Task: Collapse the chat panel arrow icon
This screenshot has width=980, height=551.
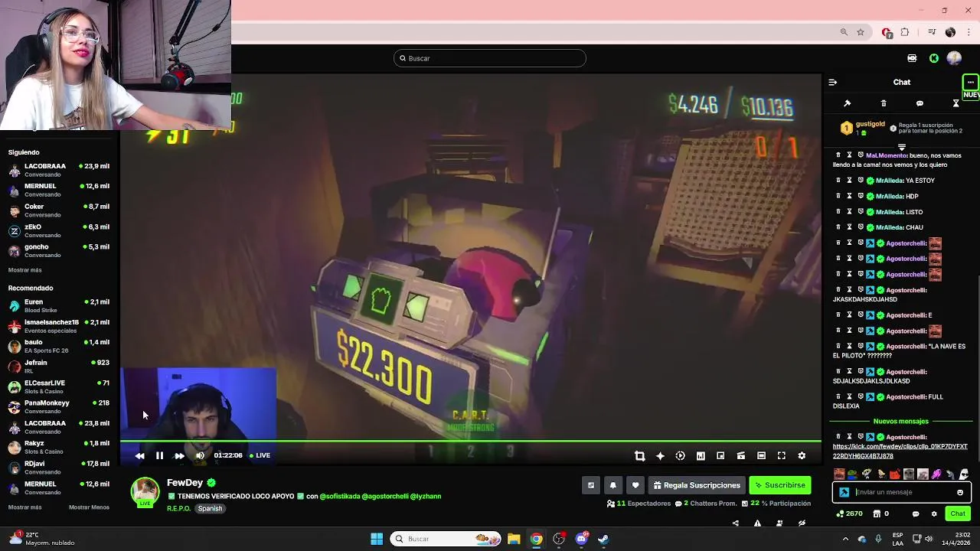Action: click(x=833, y=82)
